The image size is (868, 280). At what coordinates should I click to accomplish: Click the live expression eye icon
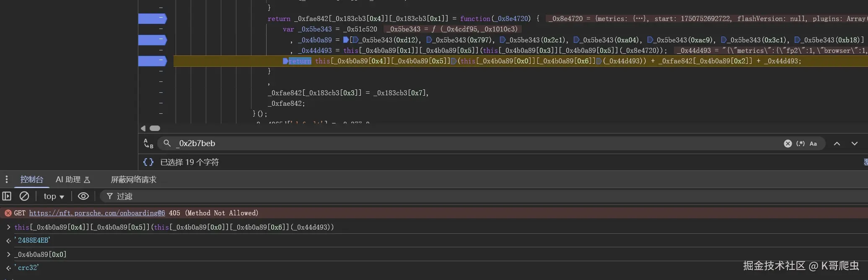pos(83,196)
